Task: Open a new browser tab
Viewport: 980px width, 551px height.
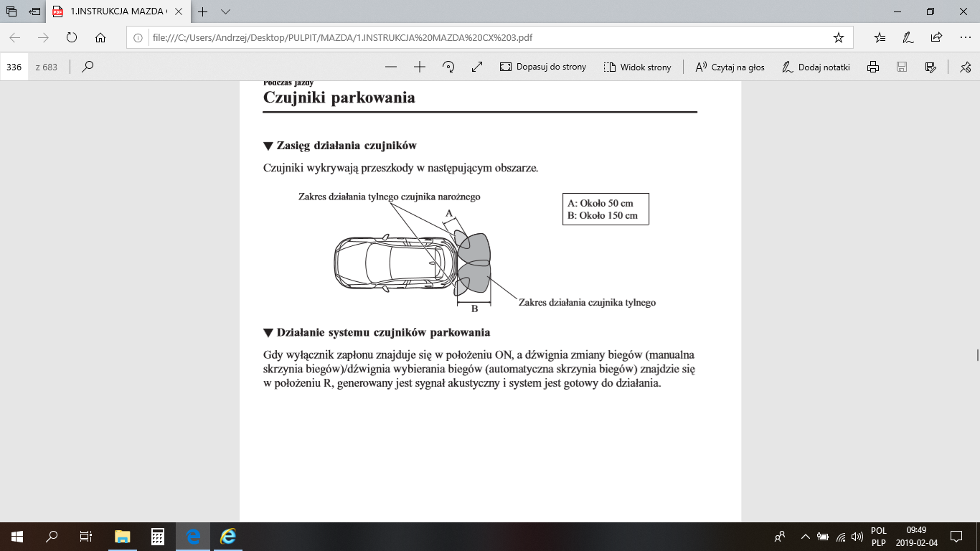Action: [203, 12]
